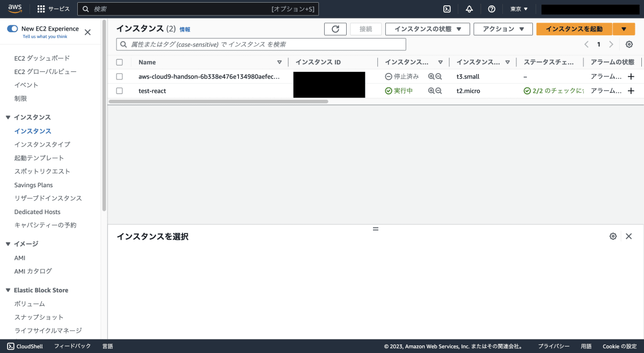Click the CloudShell icon in footer
Image resolution: width=644 pixels, height=353 pixels.
point(11,347)
